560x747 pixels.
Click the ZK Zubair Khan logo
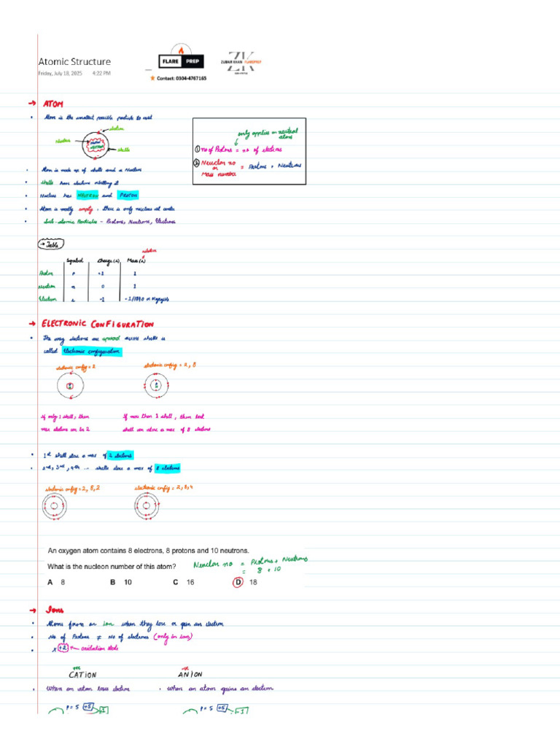pyautogui.click(x=241, y=63)
